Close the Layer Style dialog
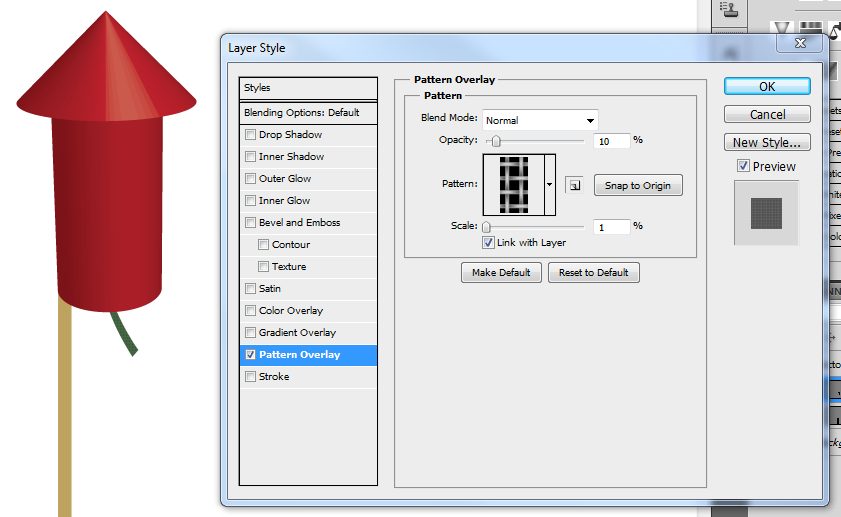 coord(800,43)
